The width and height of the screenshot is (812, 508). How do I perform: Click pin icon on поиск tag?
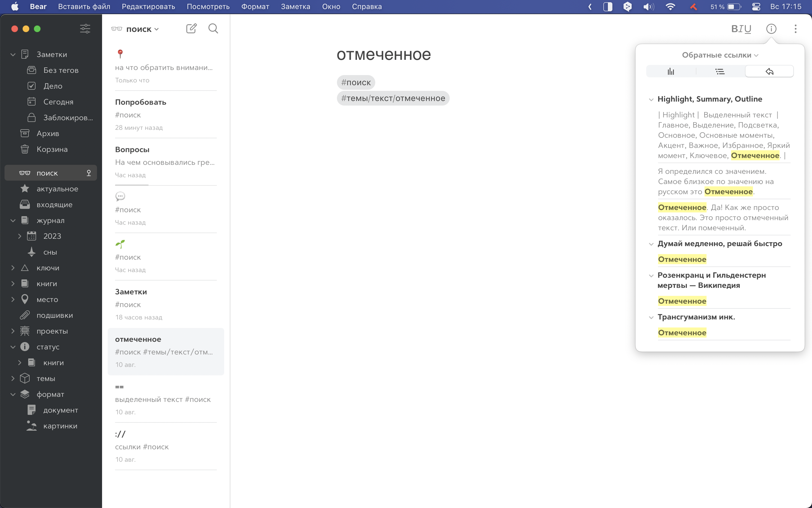89,173
